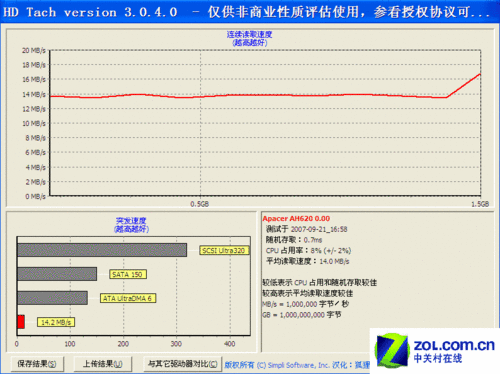This screenshot has height=374, width=500.
Task: Click the 100 tick on burst chart axis
Action: click(x=70, y=344)
